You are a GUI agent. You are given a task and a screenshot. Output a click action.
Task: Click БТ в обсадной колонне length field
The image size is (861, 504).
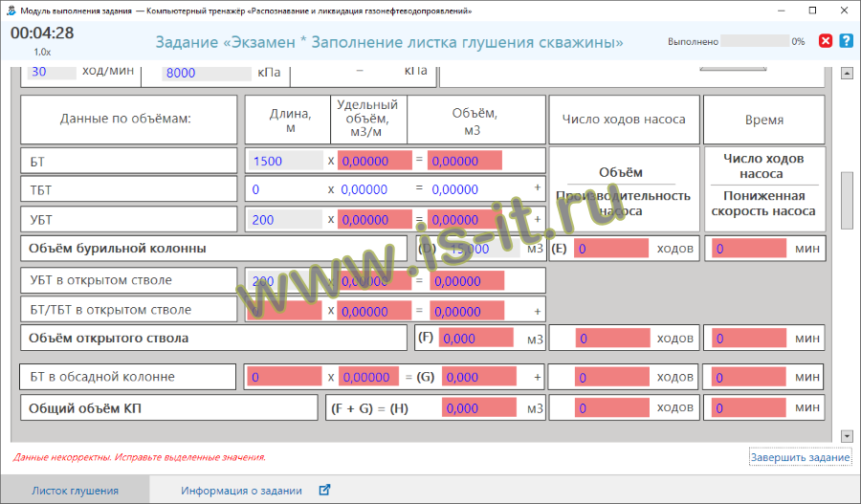point(285,377)
